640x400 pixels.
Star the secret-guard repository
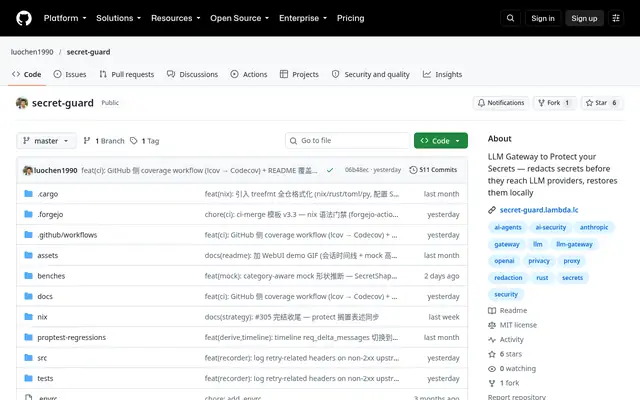point(602,103)
